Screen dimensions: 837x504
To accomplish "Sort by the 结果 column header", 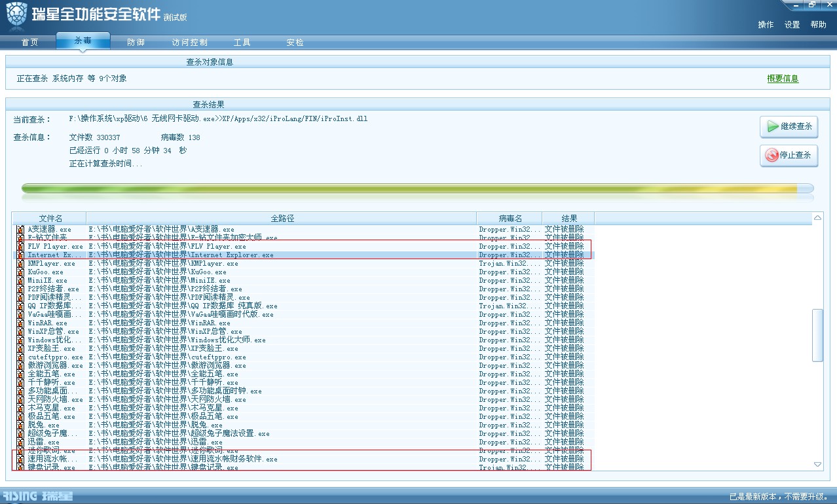I will coord(568,218).
